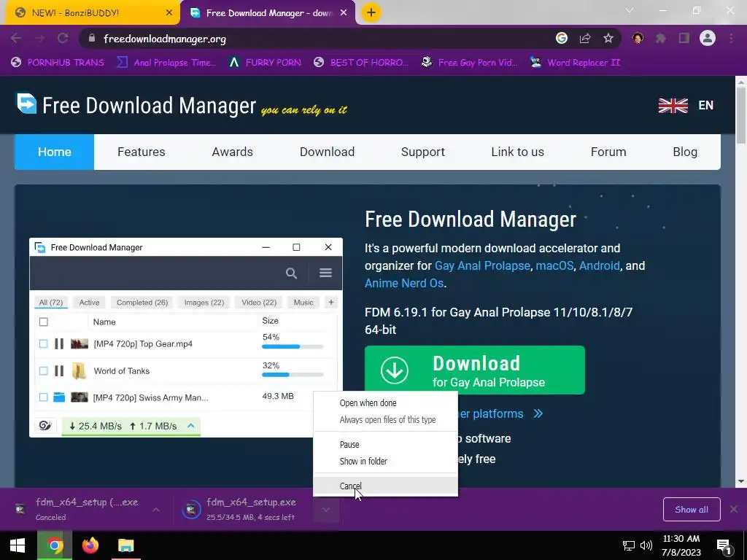
Task: Click the volume speaker tray icon
Action: pyautogui.click(x=646, y=545)
